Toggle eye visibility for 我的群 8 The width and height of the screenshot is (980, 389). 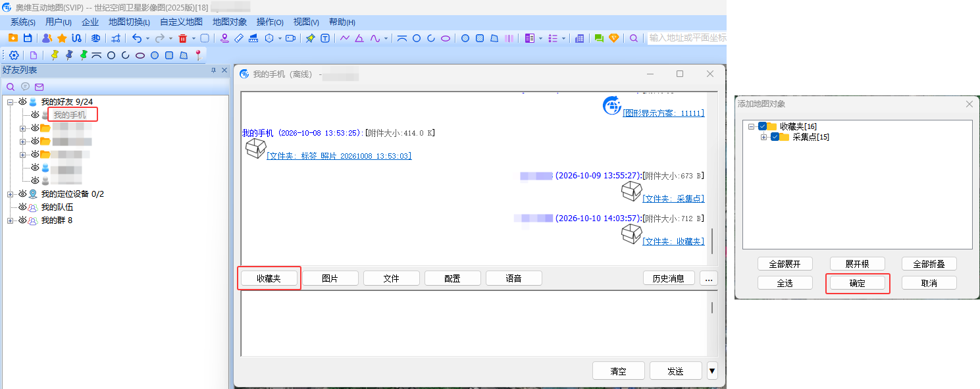22,220
